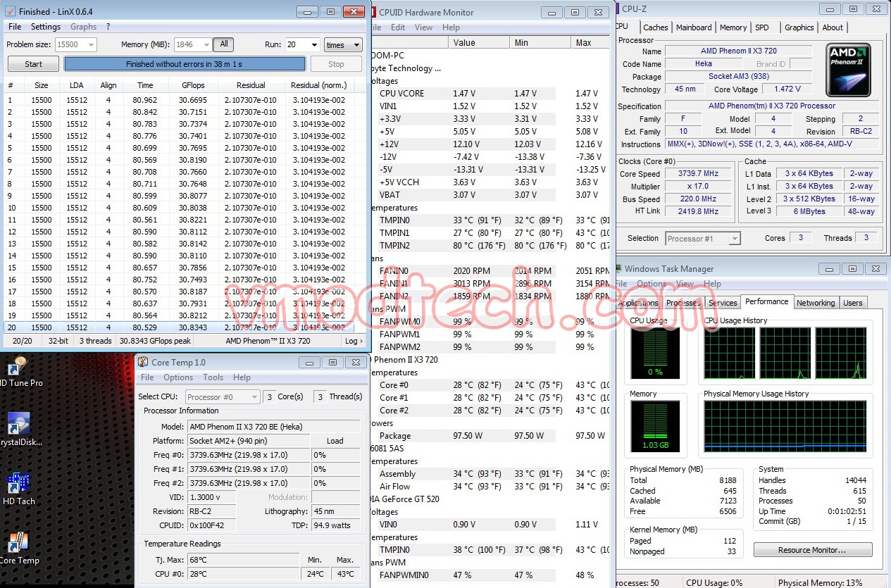Screen dimensions: 891x588
Task: Switch to Networking tab in Task Manager
Action: tap(816, 303)
